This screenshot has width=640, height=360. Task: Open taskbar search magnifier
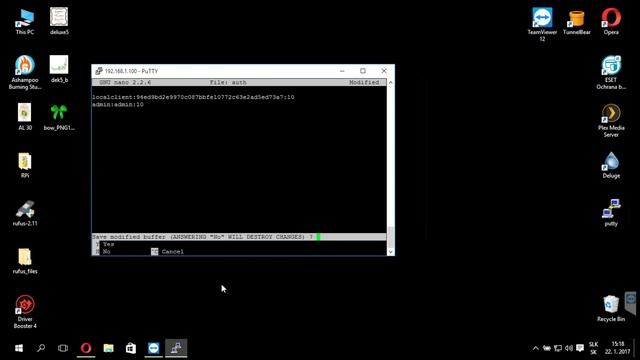point(41,348)
